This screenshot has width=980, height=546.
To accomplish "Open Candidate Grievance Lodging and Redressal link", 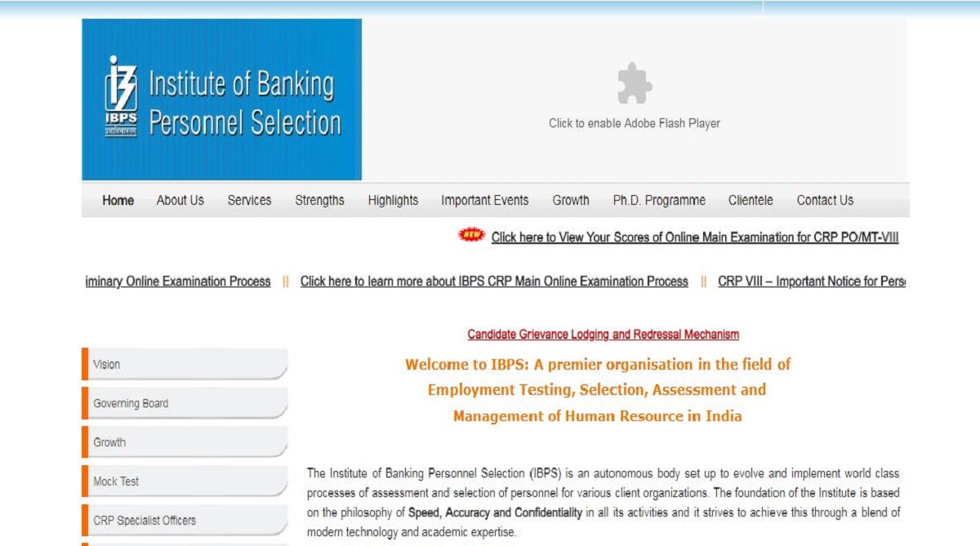I will click(x=603, y=335).
